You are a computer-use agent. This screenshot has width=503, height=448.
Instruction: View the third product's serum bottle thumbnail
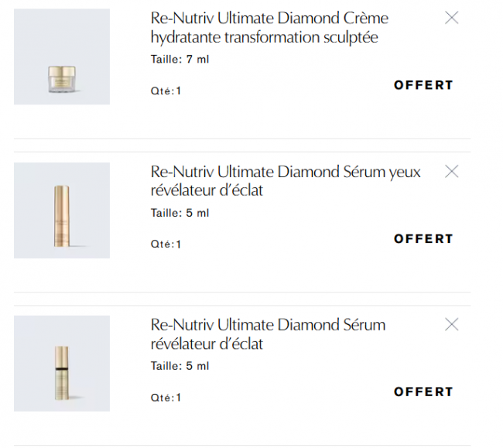point(62,364)
